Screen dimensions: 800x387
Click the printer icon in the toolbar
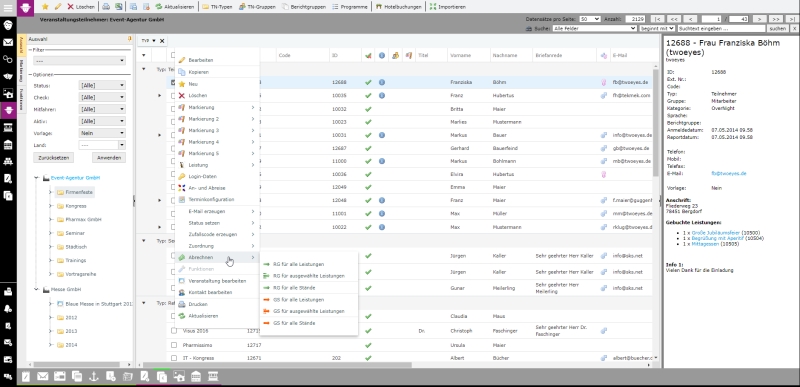106,7
